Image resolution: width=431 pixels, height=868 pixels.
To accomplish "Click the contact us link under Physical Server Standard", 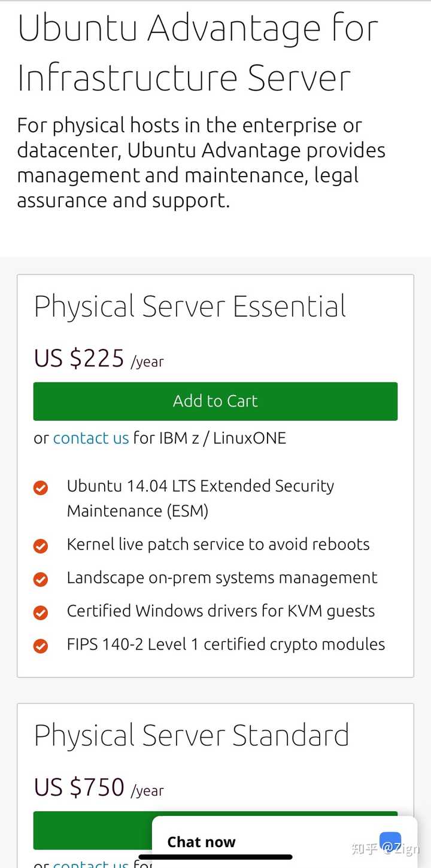I will (x=91, y=864).
